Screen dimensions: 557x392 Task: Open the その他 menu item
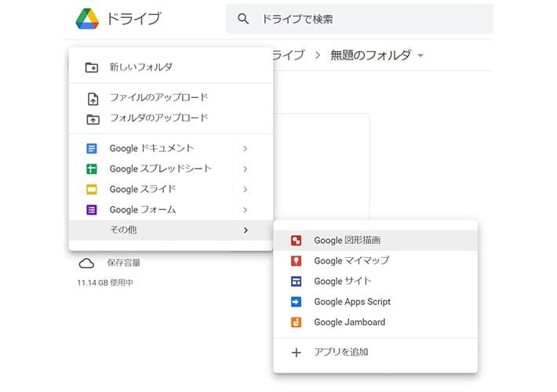click(x=171, y=230)
